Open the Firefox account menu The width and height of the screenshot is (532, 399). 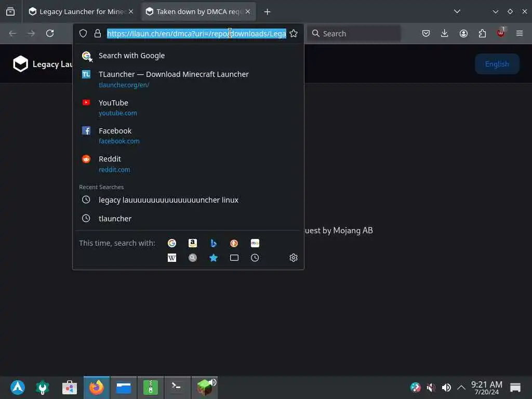click(463, 33)
